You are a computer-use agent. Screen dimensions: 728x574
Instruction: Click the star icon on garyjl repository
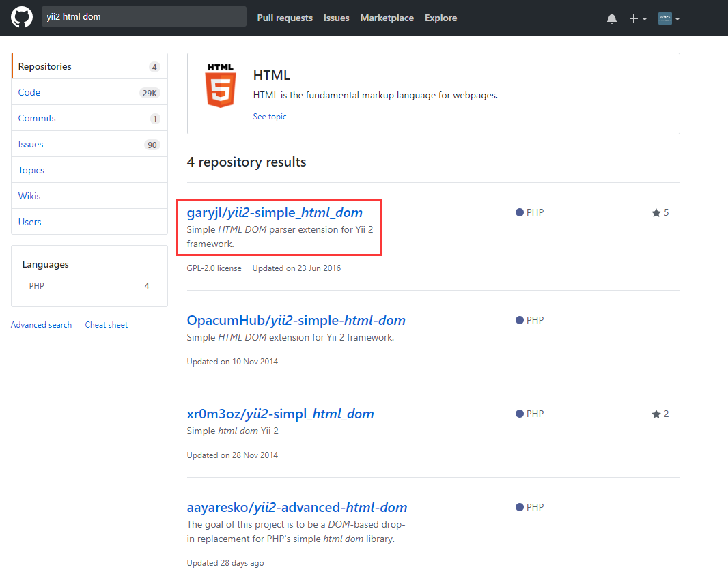(x=656, y=213)
